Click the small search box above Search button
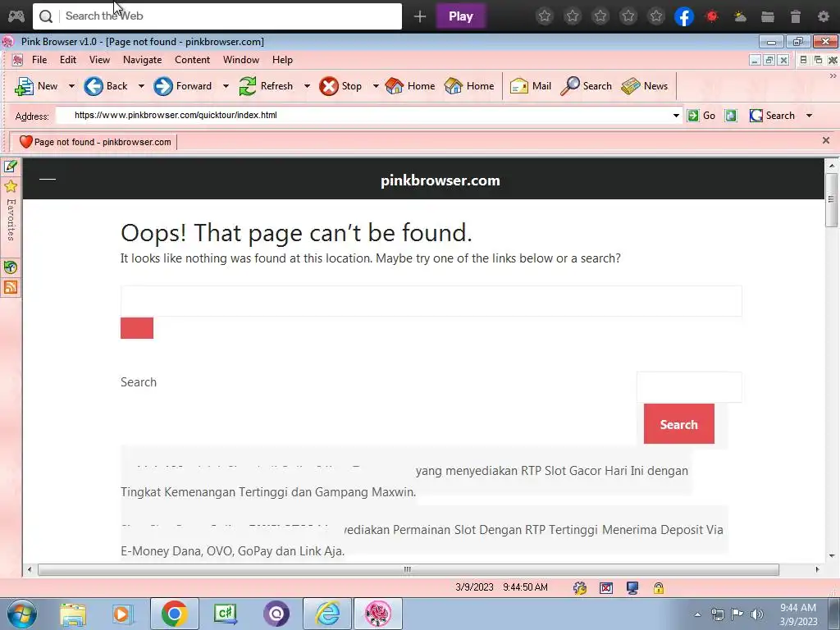This screenshot has width=840, height=630. (689, 387)
